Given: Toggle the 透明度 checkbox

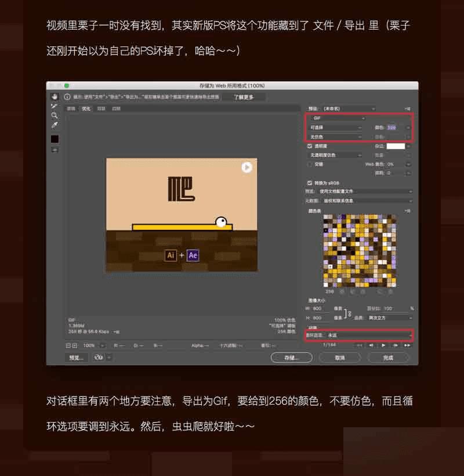Looking at the screenshot, I should [310, 146].
